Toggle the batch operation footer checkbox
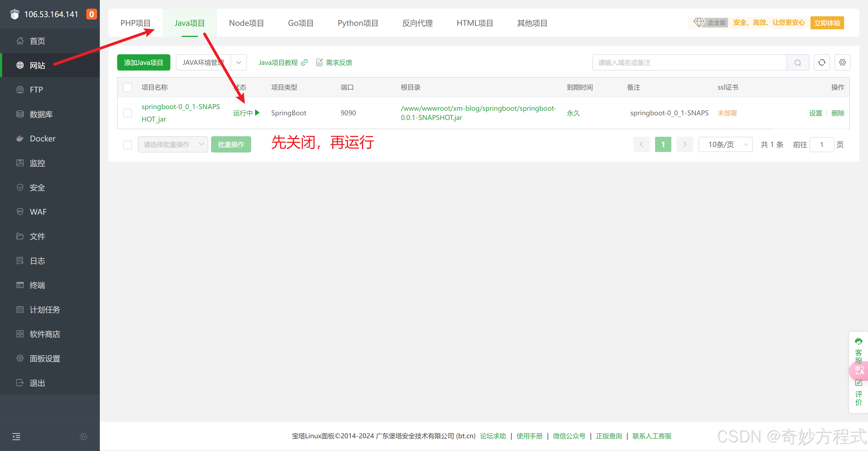This screenshot has width=868, height=451. click(x=127, y=145)
